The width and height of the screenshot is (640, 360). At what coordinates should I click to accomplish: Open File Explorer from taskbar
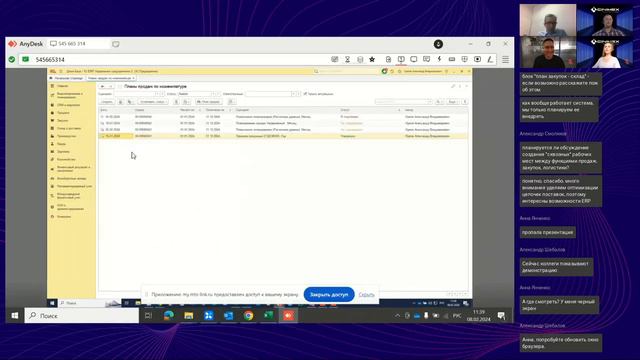pyautogui.click(x=189, y=316)
